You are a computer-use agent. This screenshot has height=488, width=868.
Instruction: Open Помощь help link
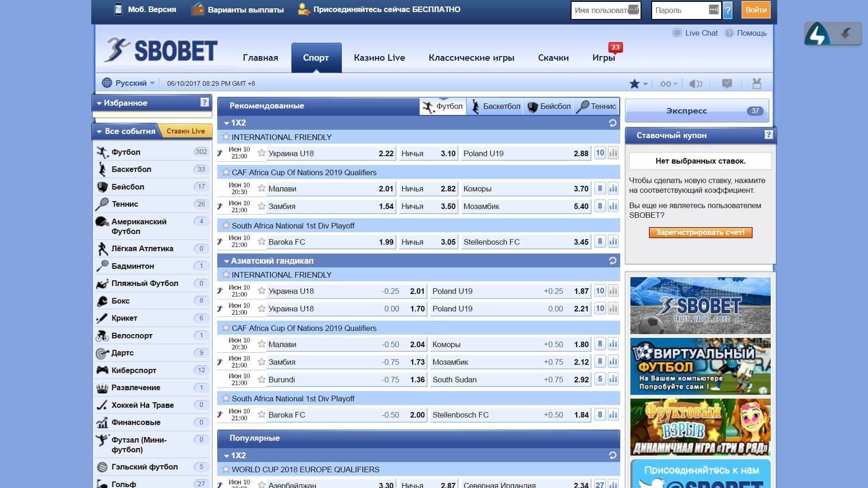[x=746, y=33]
